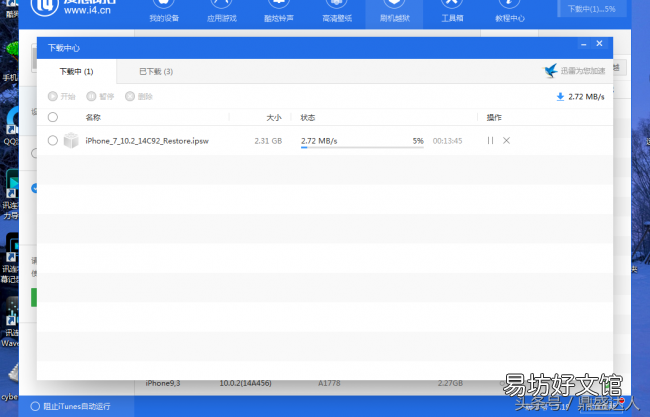Click the total speed 2.72 MB/s indicator
The width and height of the screenshot is (650, 417).
click(580, 97)
